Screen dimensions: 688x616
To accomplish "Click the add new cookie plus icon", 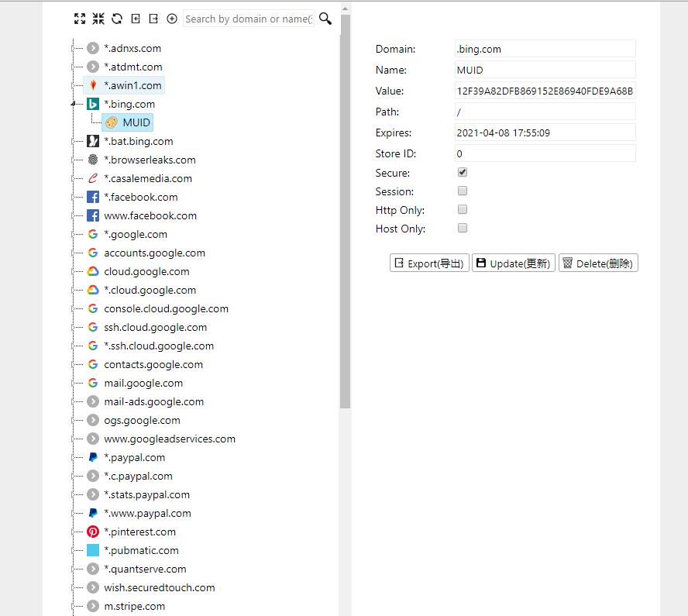I will (x=172, y=19).
